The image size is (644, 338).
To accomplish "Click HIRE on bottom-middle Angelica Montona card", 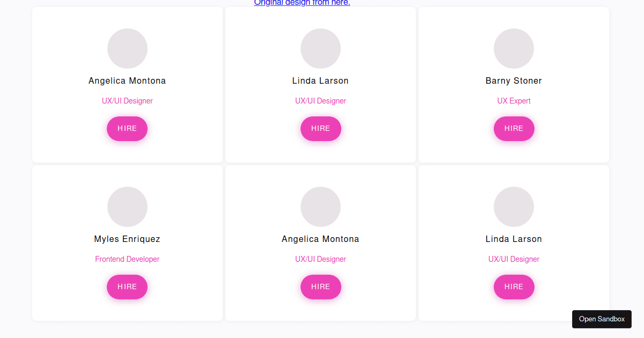I will pyautogui.click(x=320, y=287).
